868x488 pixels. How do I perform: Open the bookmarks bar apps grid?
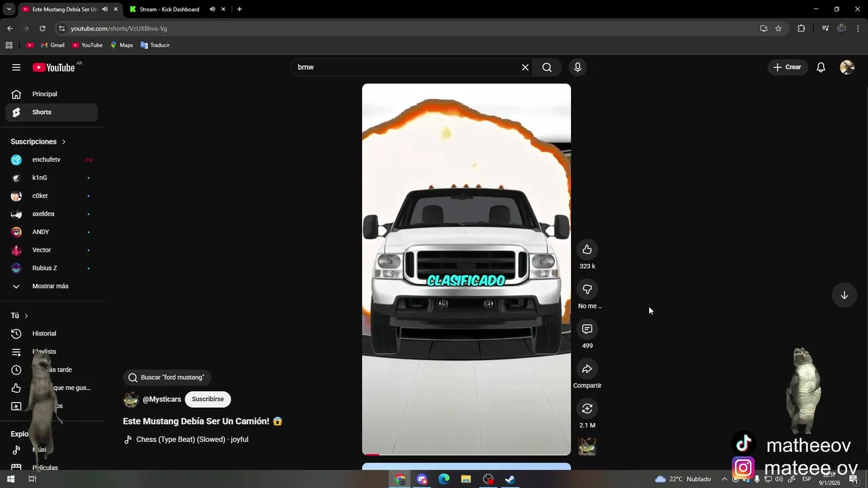(9, 45)
